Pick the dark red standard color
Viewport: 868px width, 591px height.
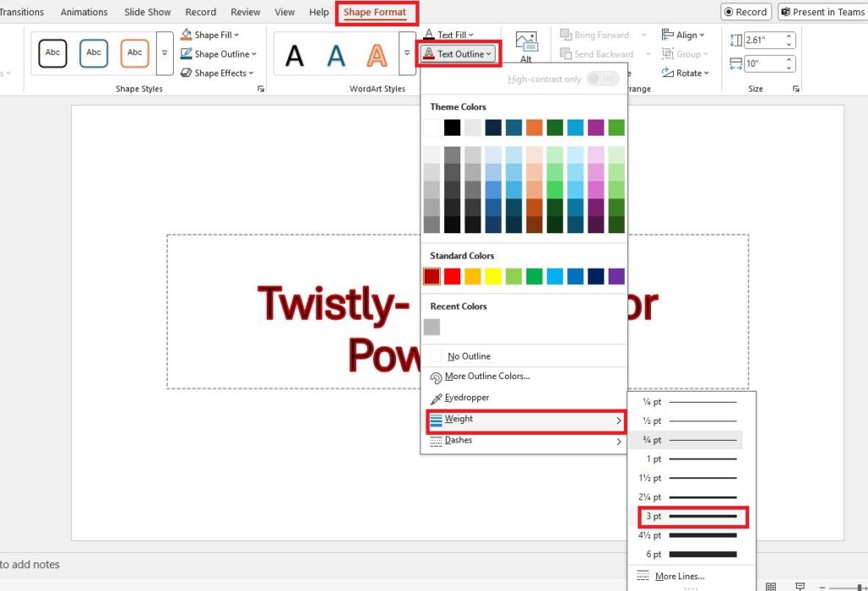(431, 276)
